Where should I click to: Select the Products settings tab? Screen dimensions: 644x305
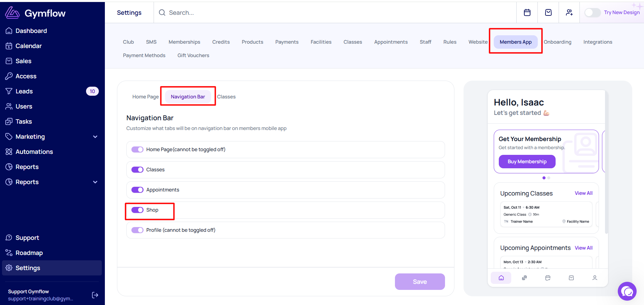(x=252, y=42)
